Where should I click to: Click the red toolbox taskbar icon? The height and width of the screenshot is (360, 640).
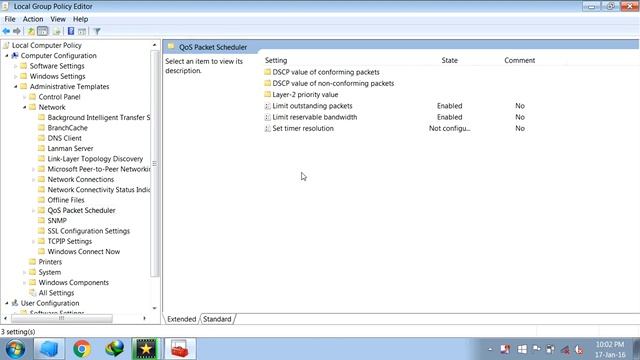click(180, 349)
